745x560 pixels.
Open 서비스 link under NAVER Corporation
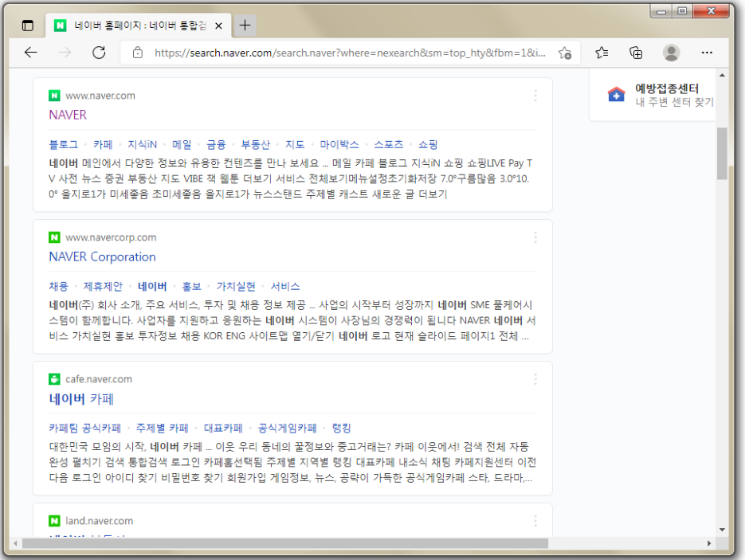click(285, 287)
